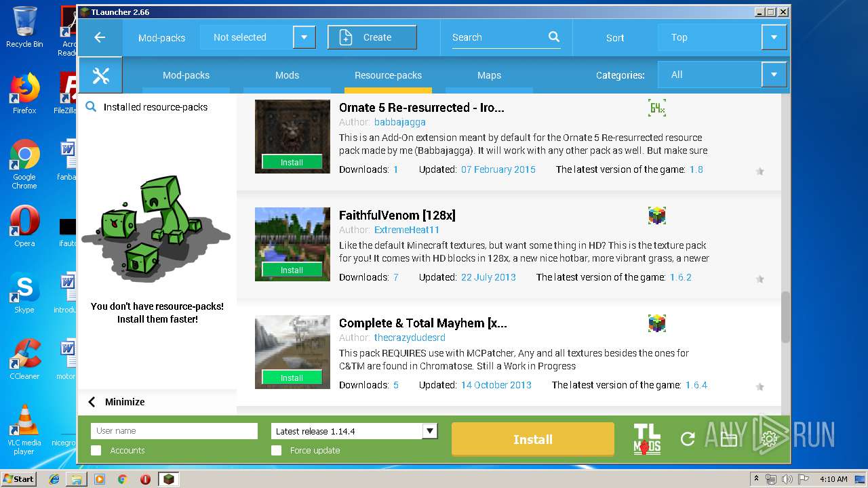
Task: Open the Windows Start button
Action: click(x=18, y=479)
